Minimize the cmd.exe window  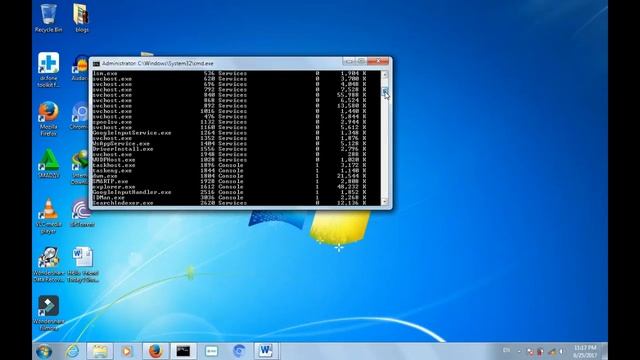pos(350,61)
